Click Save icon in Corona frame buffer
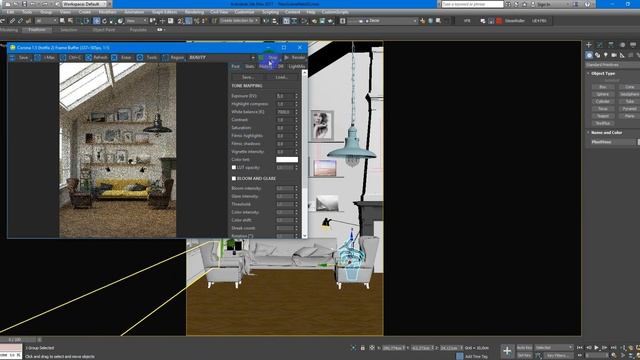 pyautogui.click(x=19, y=58)
